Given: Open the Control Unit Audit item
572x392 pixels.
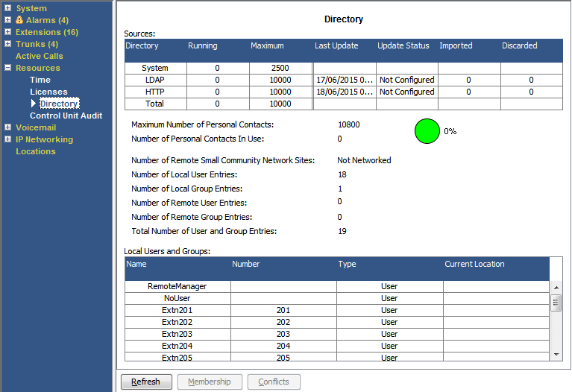Looking at the screenshot, I should [66, 116].
